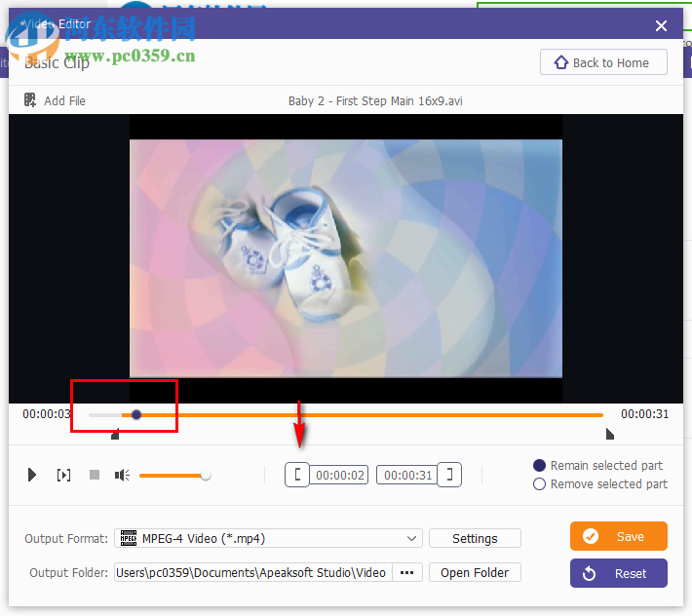692x616 pixels.
Task: Browse output folder with the ellipsis button
Action: pos(406,572)
